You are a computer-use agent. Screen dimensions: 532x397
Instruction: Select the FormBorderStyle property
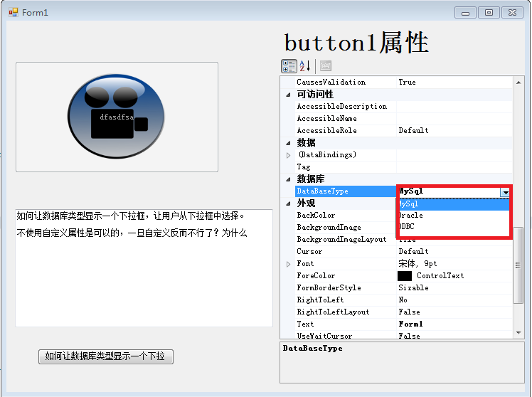click(329, 288)
